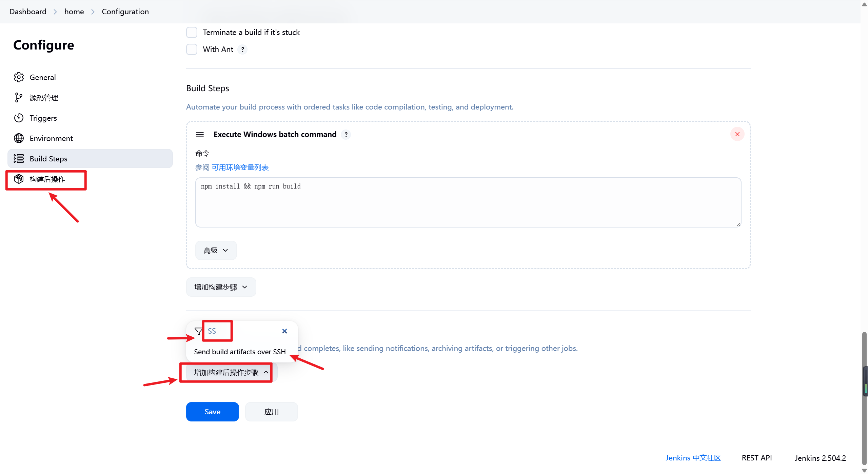The width and height of the screenshot is (868, 474).
Task: Select Send build artifacts over SSH
Action: (x=240, y=352)
